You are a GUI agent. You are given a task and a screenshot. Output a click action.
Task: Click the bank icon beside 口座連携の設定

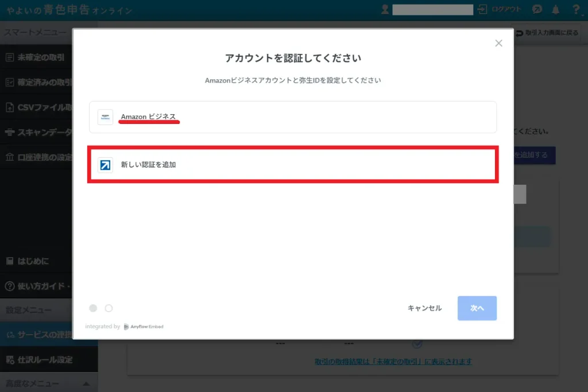click(x=10, y=157)
